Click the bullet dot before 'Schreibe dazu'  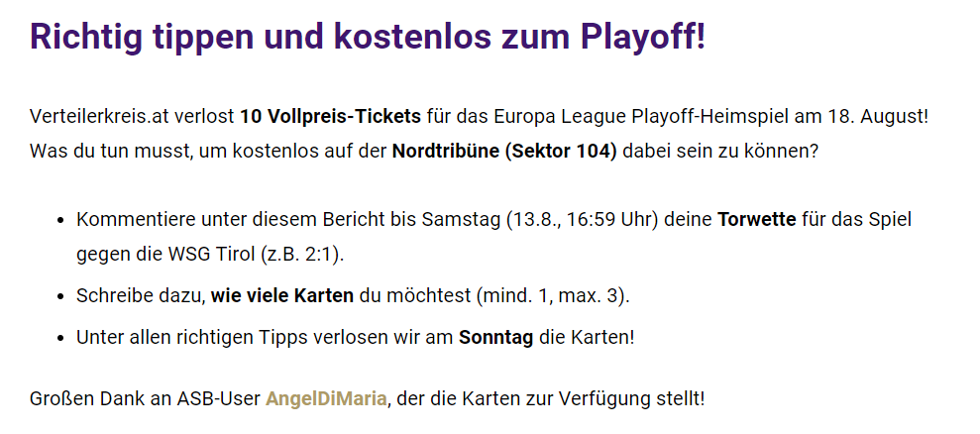[60, 296]
